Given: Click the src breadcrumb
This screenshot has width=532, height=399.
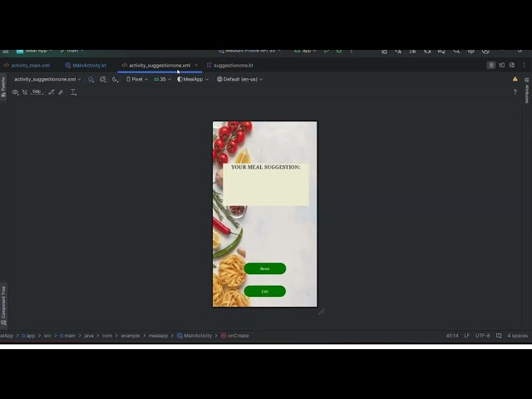Looking at the screenshot, I should point(47,336).
